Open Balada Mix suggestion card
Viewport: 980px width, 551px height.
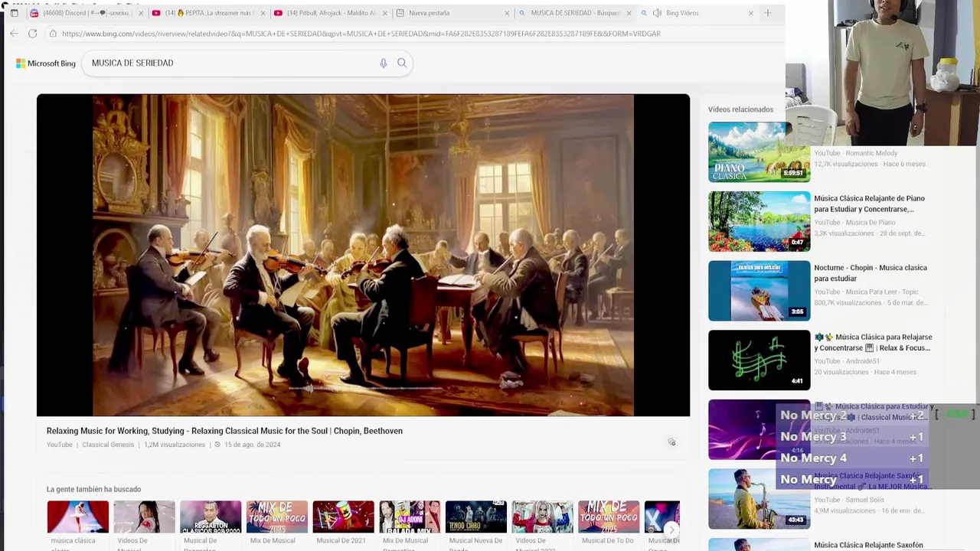[x=410, y=525]
